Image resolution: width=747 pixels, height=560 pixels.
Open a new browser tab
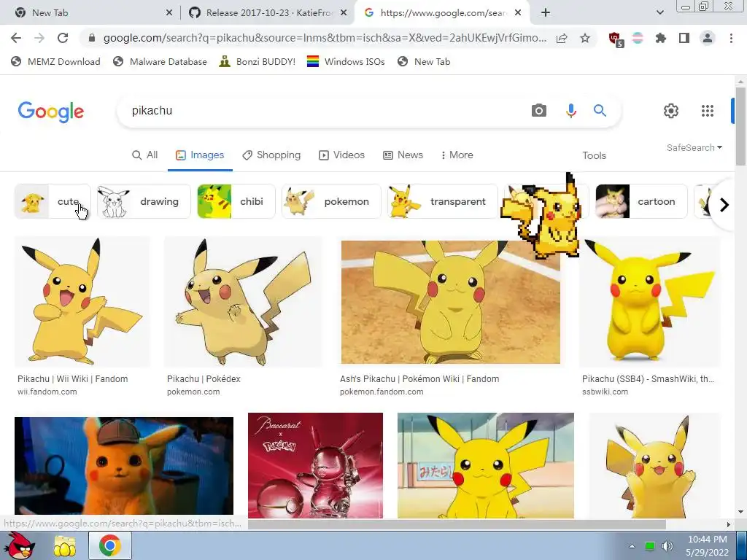[546, 13]
